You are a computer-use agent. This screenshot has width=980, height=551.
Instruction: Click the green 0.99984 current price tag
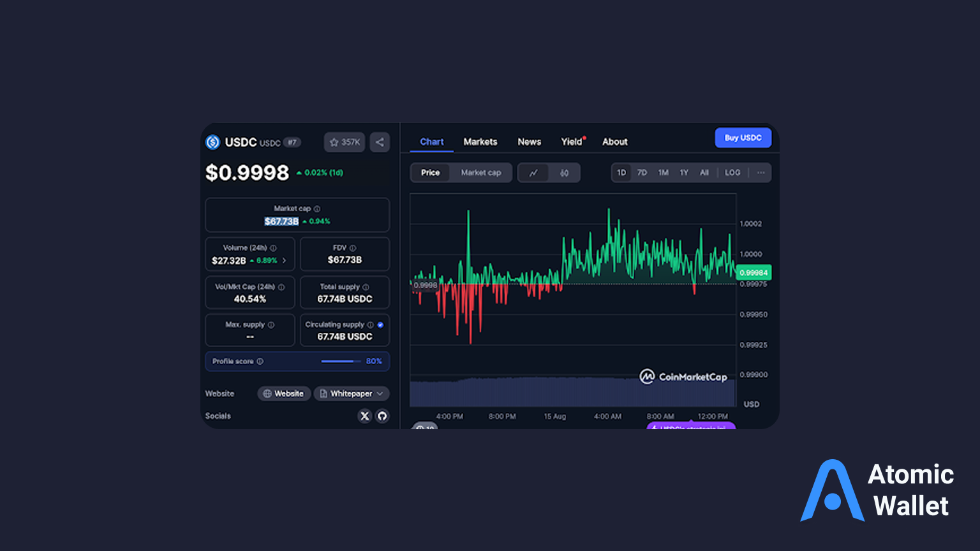click(x=754, y=272)
